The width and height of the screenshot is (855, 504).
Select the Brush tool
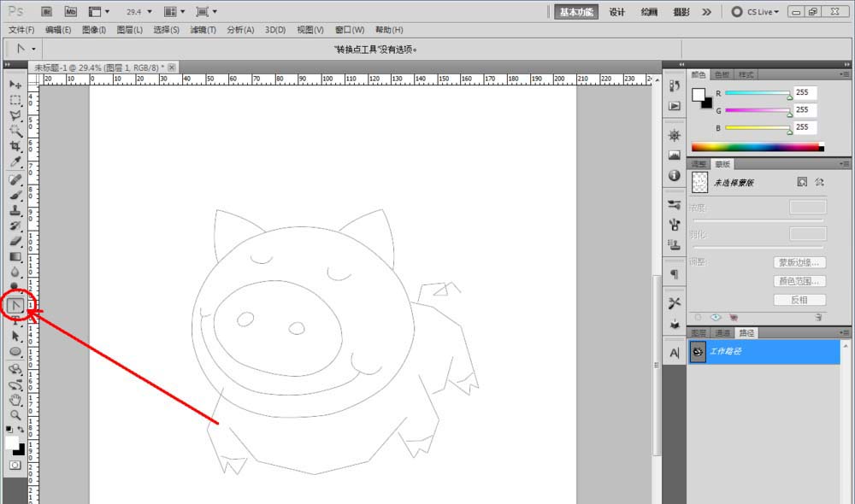click(15, 195)
